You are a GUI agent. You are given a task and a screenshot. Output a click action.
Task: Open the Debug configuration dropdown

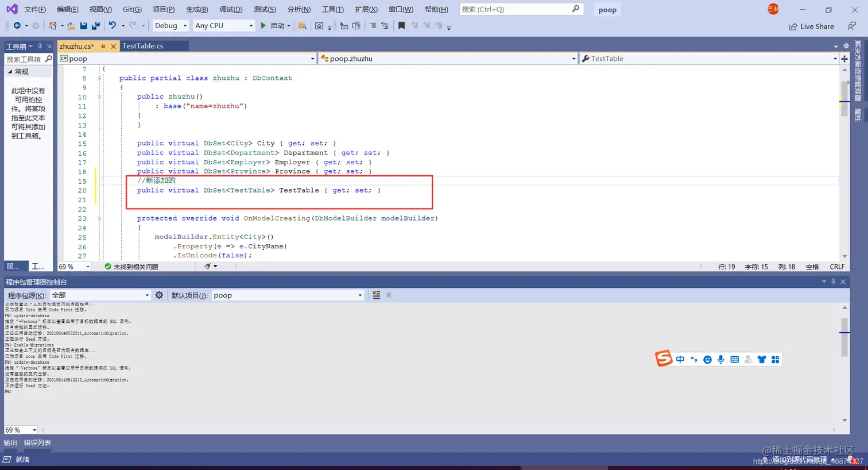click(x=170, y=25)
